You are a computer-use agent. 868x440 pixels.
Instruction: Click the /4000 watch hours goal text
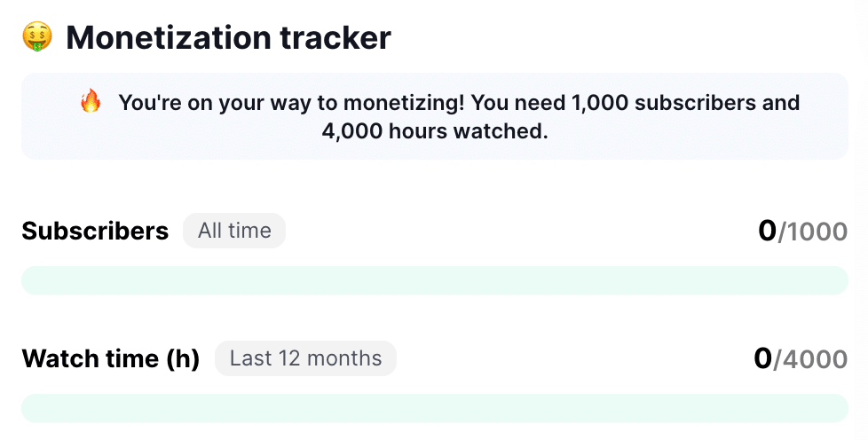click(x=810, y=360)
